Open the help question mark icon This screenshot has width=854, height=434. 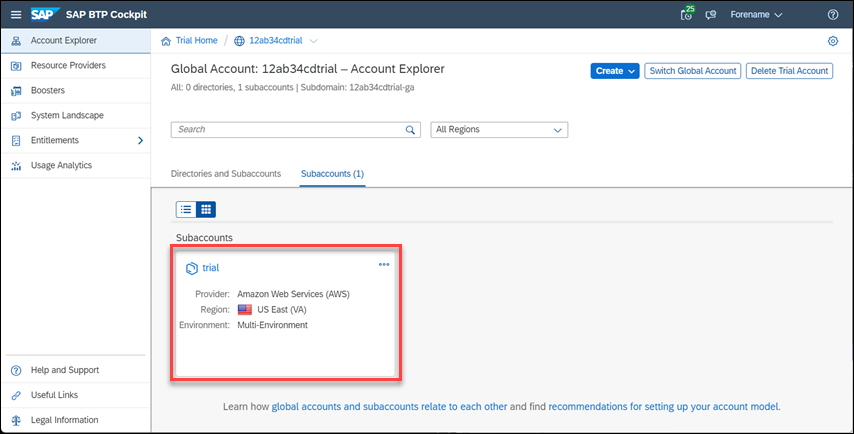coord(833,15)
